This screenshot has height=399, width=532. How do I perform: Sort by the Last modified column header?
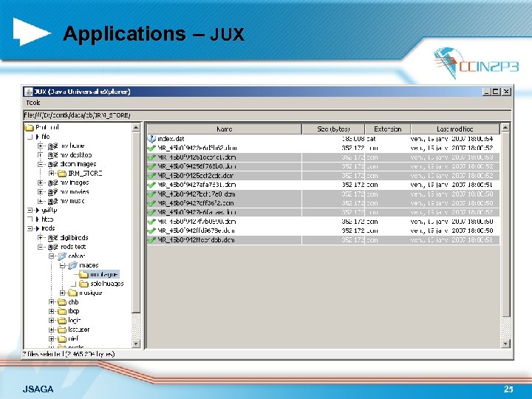point(455,129)
